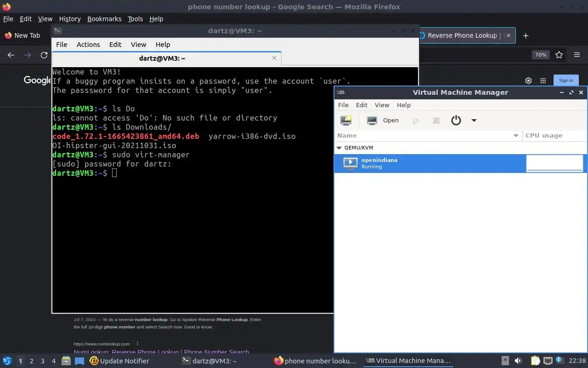Click the notification info tray icon
This screenshot has width=588, height=368.
click(x=559, y=360)
